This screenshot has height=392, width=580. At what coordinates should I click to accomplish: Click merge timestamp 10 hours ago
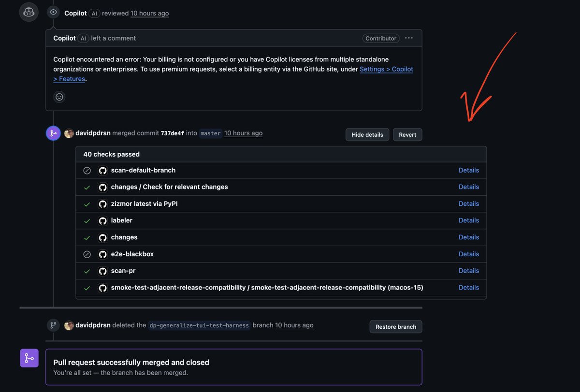coord(243,133)
